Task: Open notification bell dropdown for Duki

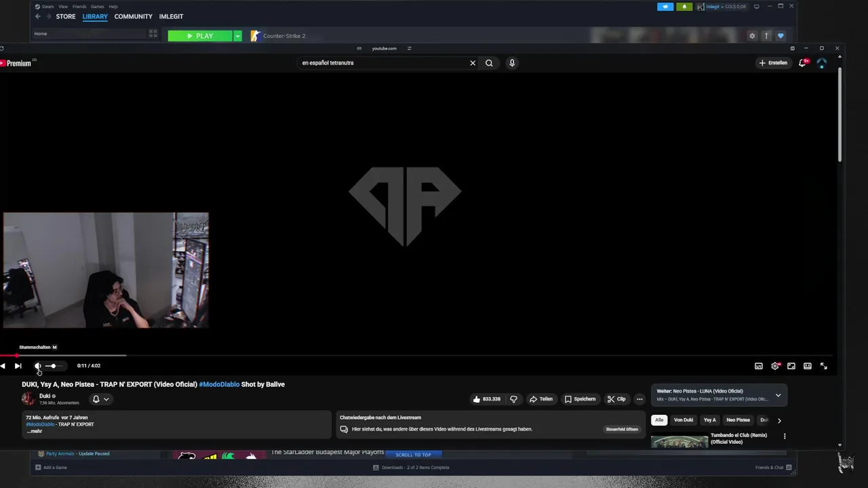Action: coord(100,399)
